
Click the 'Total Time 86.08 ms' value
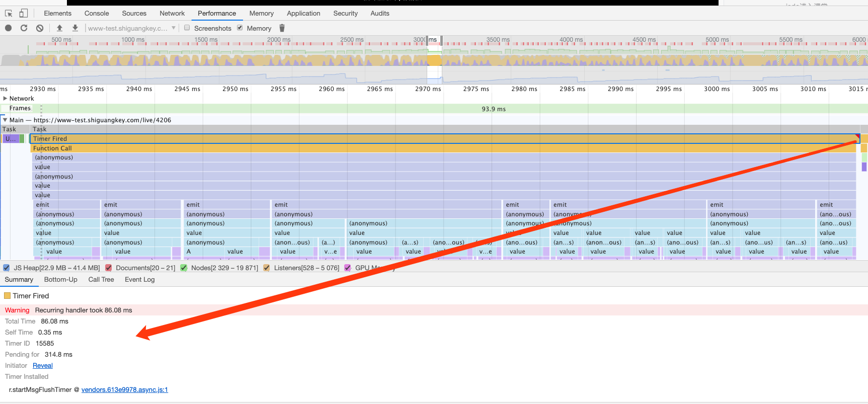[54, 321]
